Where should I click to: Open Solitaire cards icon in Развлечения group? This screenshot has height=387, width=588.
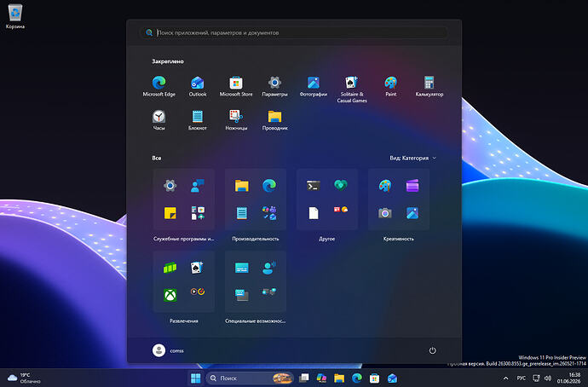tap(197, 268)
